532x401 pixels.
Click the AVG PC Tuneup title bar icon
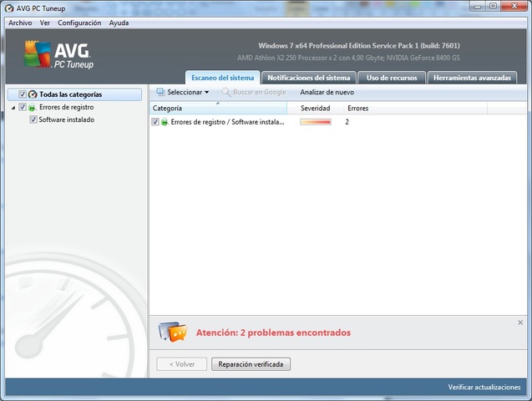(x=9, y=8)
